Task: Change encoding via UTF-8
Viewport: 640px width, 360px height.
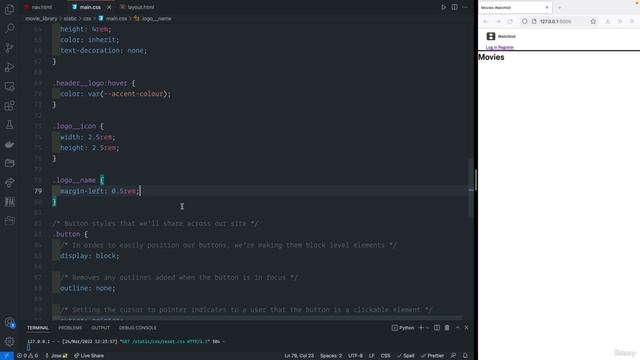Action: 355,356
